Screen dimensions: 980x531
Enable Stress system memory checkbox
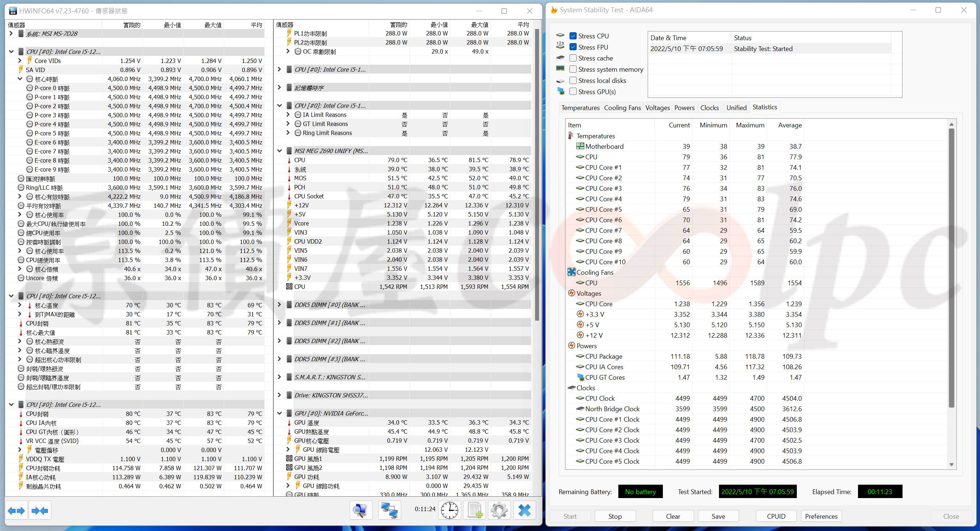click(x=573, y=69)
